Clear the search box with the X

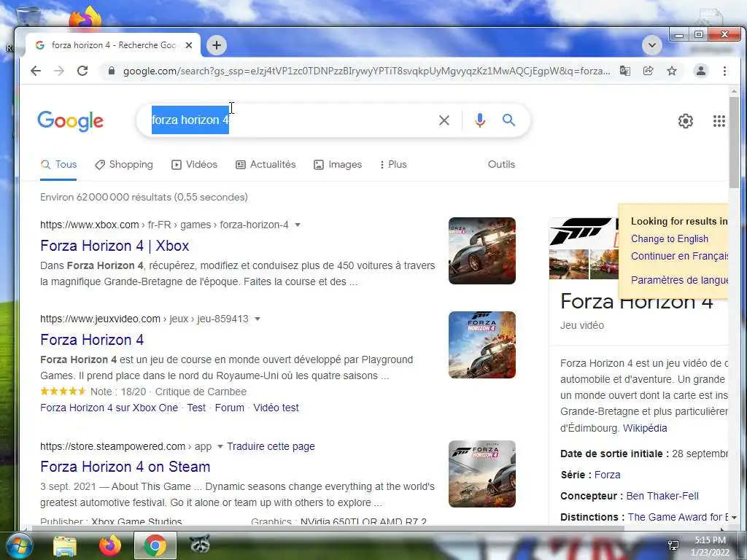click(444, 120)
